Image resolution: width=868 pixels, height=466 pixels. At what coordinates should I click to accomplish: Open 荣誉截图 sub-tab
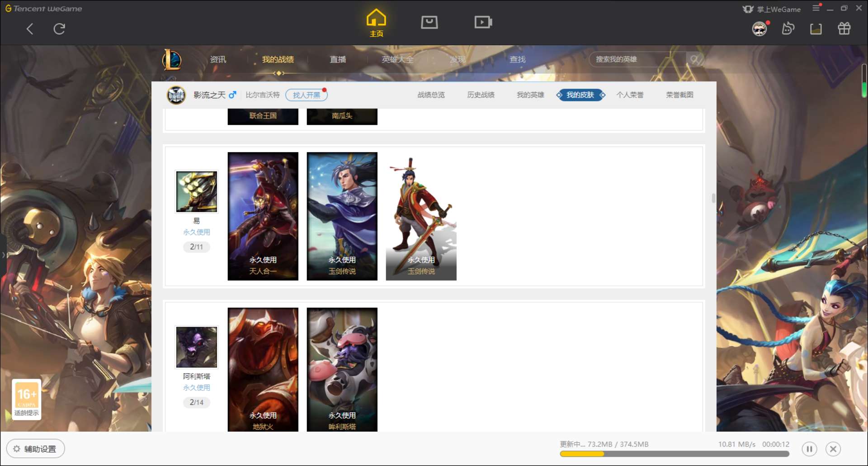pyautogui.click(x=679, y=95)
